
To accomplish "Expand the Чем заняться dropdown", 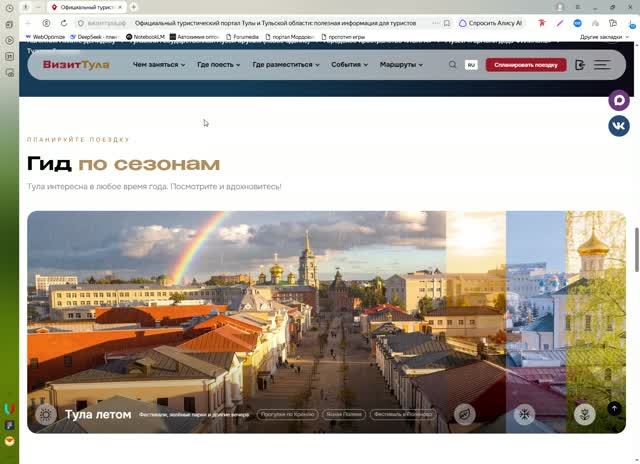I will pos(159,64).
